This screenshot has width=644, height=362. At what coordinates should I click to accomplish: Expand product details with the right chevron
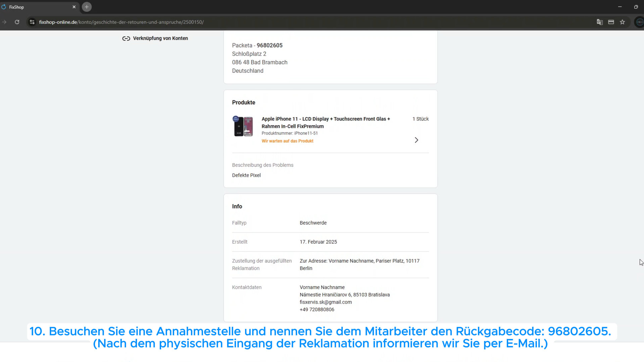click(416, 140)
